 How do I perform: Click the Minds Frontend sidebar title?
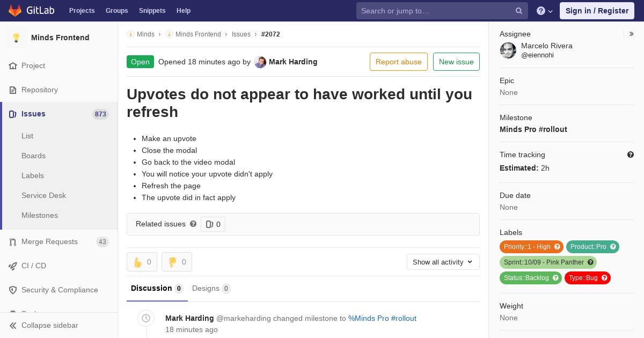coord(60,38)
